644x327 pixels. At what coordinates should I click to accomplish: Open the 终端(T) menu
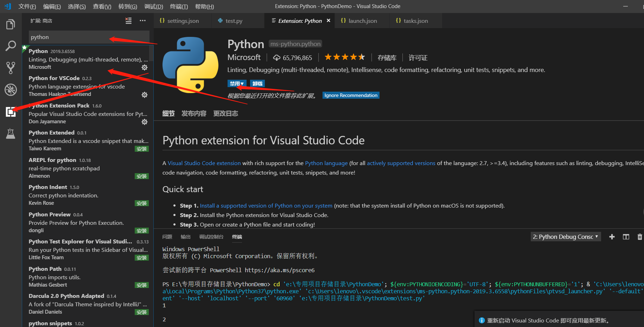coord(179,6)
